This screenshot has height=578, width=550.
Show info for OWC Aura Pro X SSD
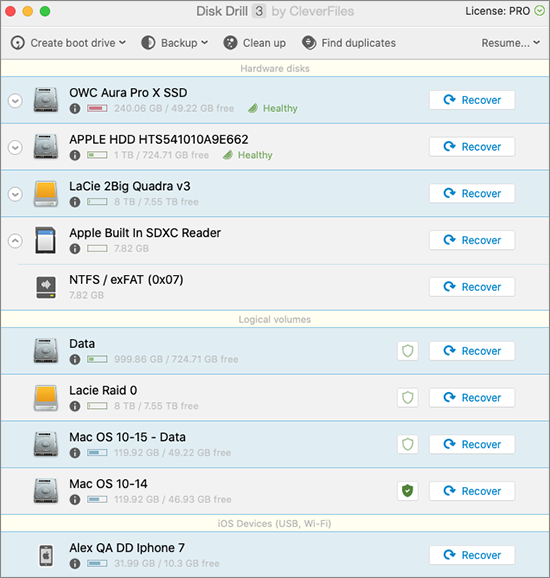pyautogui.click(x=75, y=109)
